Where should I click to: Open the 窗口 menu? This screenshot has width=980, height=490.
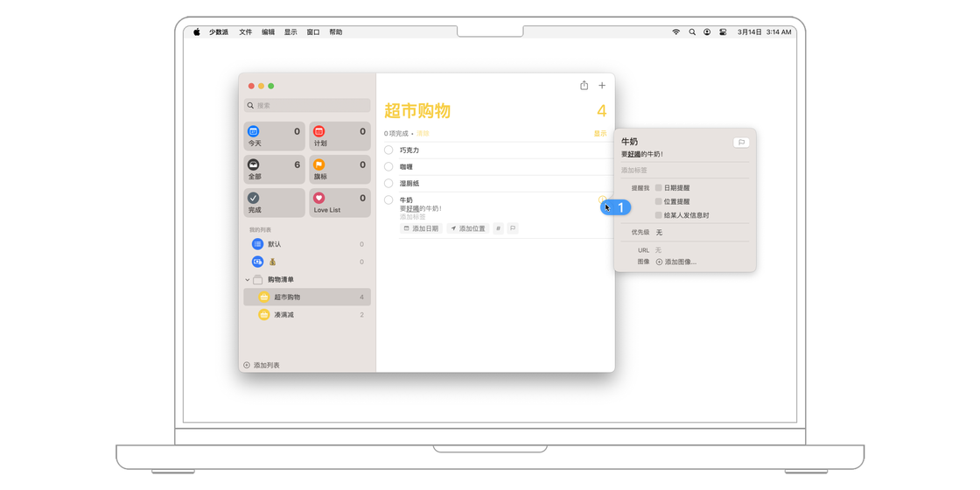pyautogui.click(x=313, y=31)
